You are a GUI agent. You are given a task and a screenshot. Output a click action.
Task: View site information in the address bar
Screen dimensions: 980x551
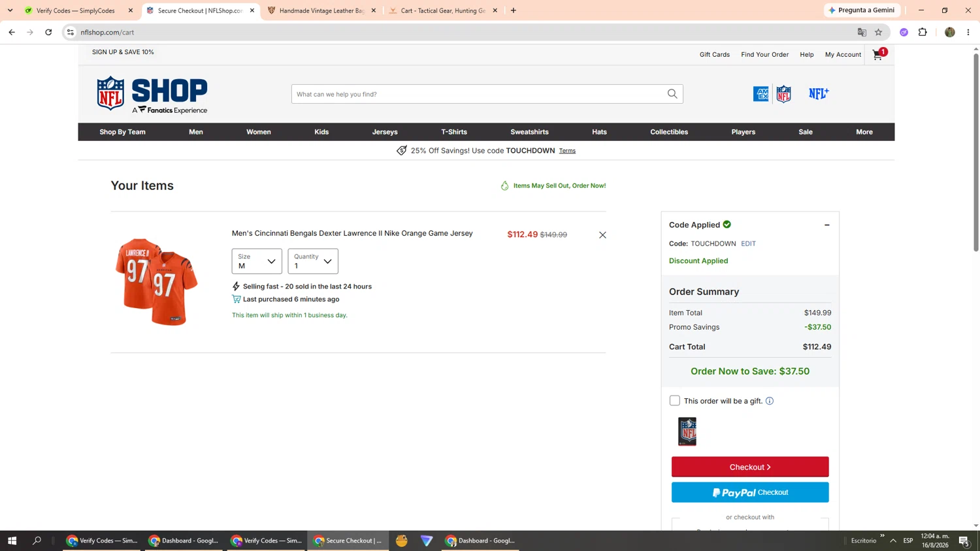(71, 32)
